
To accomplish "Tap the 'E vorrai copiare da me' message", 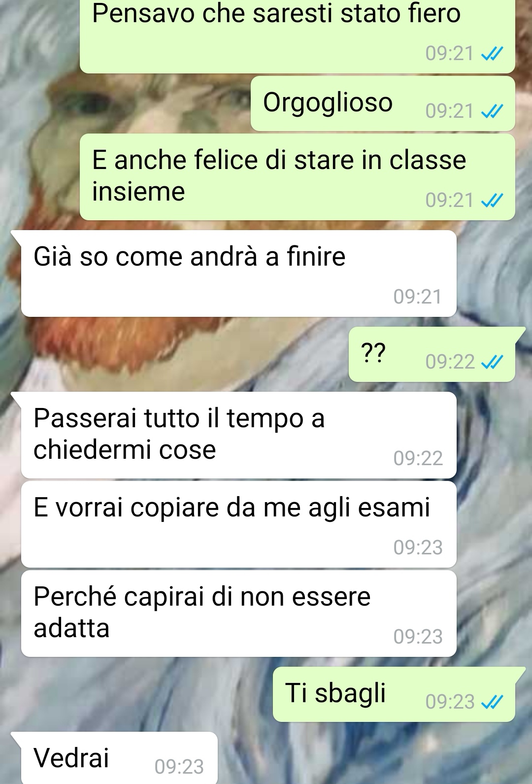I will coord(238,524).
